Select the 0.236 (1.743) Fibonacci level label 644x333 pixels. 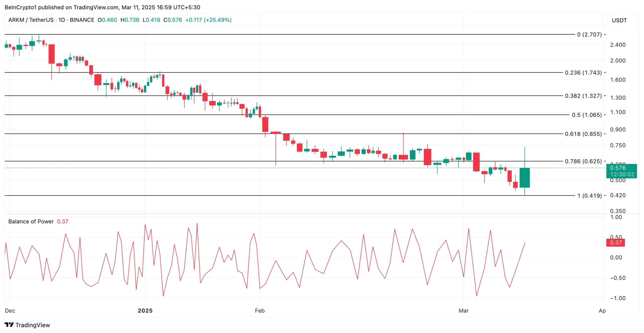(583, 72)
